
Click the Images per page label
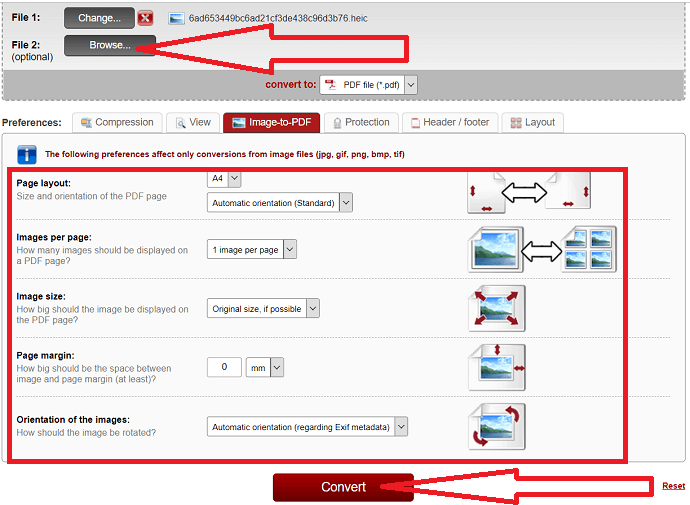tap(54, 237)
